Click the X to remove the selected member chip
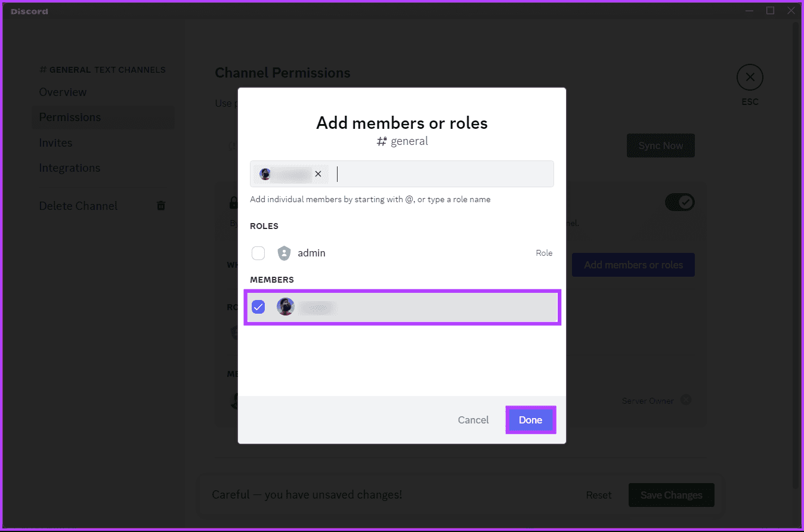This screenshot has height=532, width=804. [318, 174]
